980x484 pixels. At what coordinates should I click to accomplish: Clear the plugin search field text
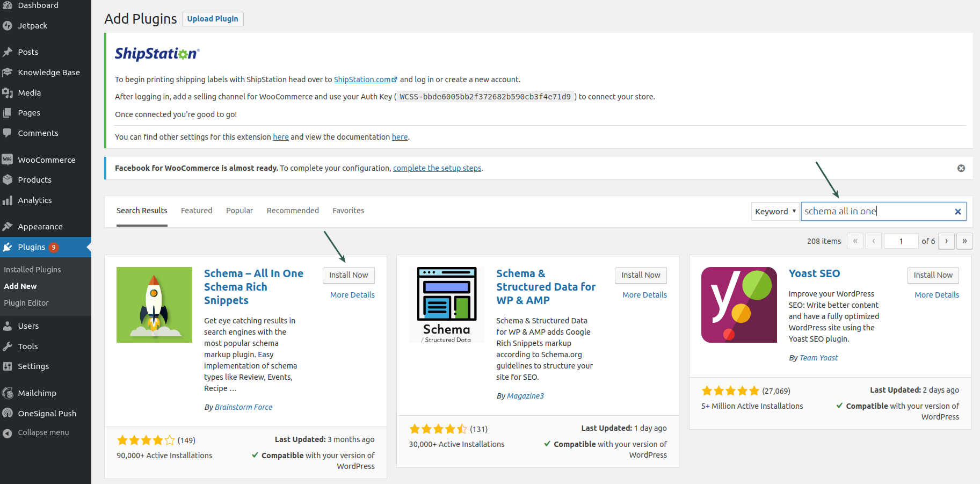point(957,212)
